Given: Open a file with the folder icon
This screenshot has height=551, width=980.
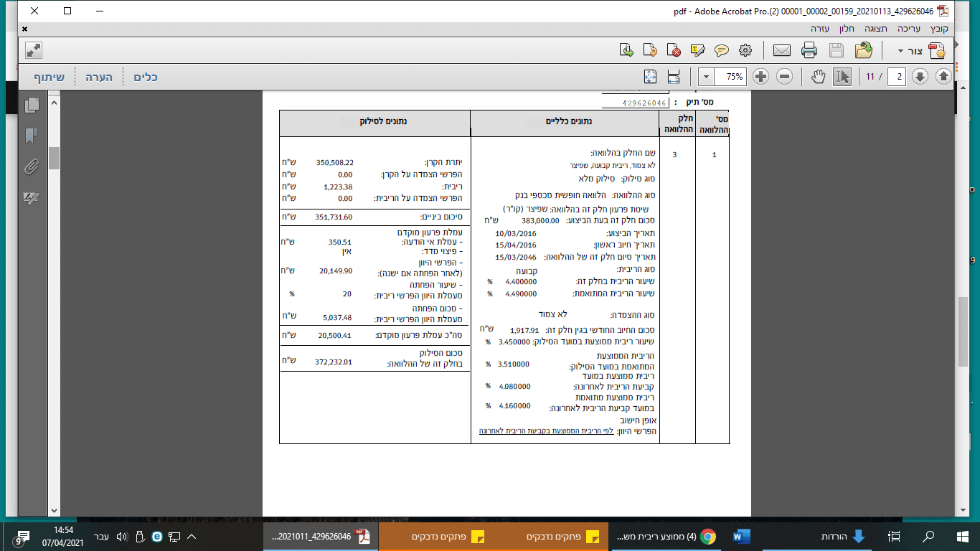Looking at the screenshot, I should [864, 50].
